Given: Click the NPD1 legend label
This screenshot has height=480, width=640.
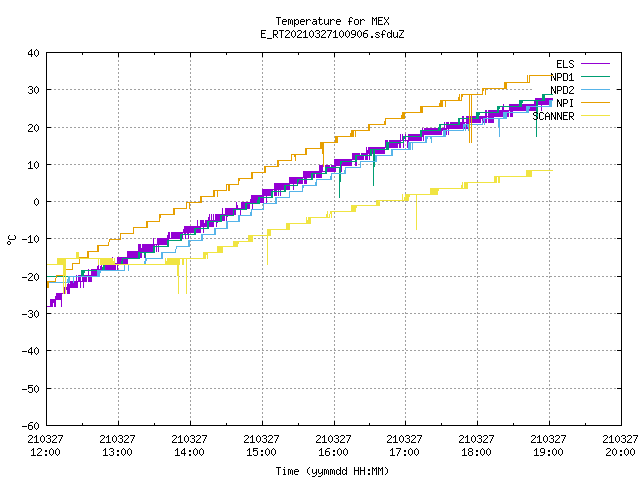Looking at the screenshot, I should (x=562, y=77).
